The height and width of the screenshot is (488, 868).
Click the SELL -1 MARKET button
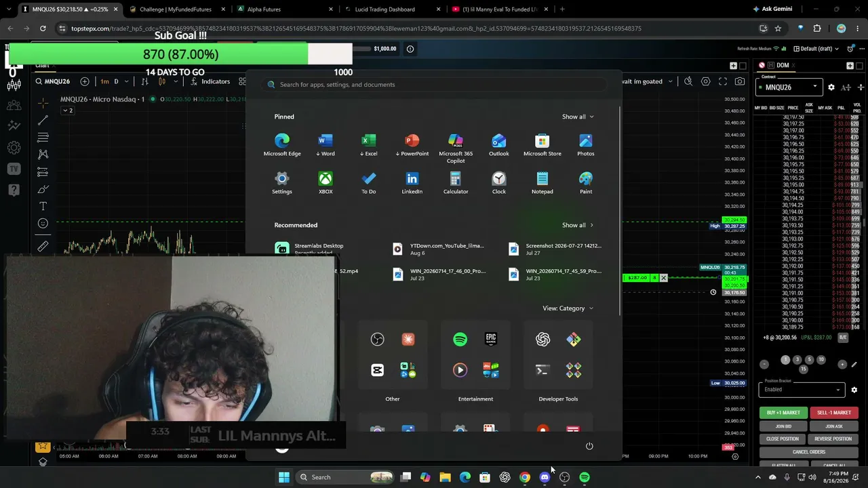[834, 413]
